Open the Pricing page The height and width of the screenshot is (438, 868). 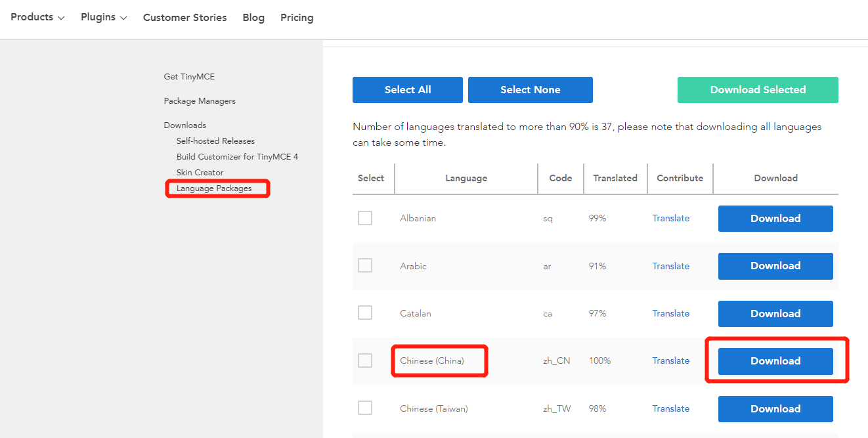[297, 18]
